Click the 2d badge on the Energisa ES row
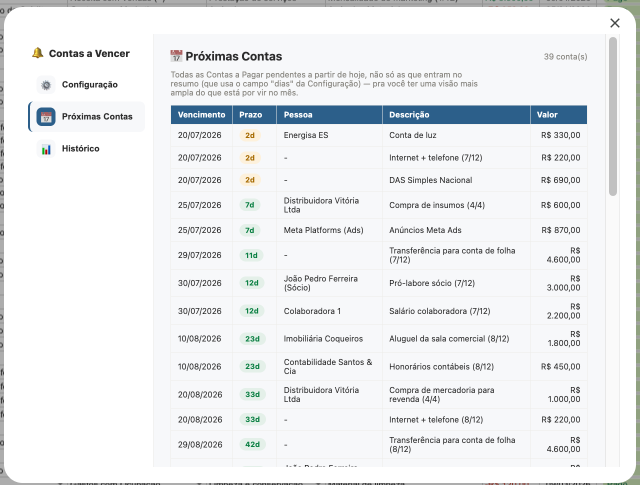The image size is (640, 485). [x=250, y=135]
